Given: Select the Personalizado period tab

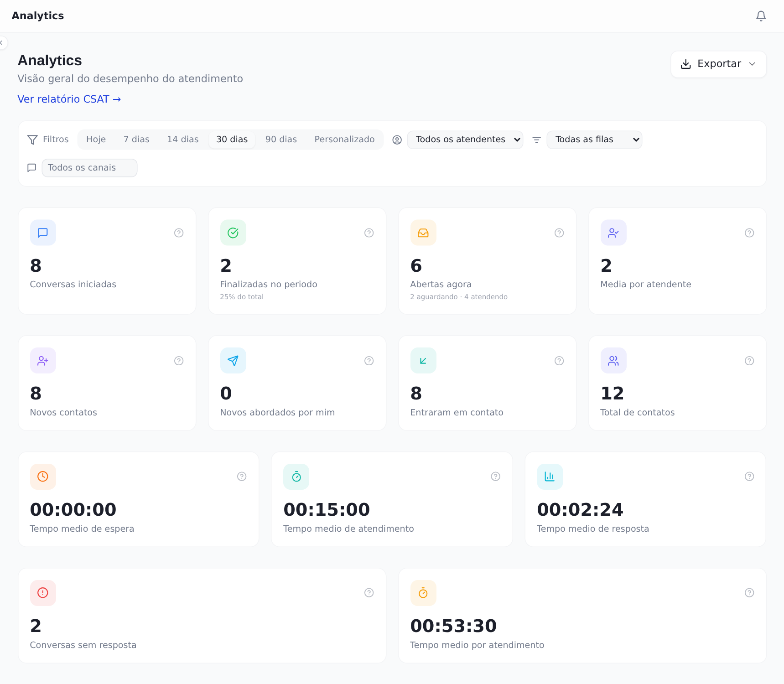Looking at the screenshot, I should [x=344, y=140].
